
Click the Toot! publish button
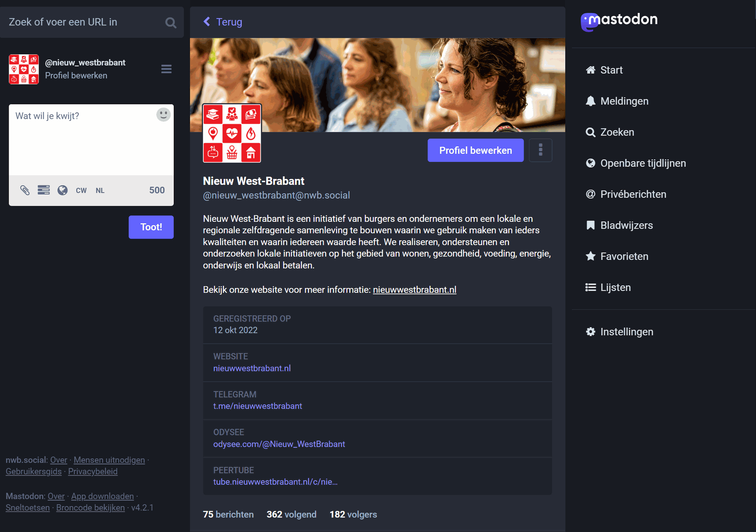point(151,227)
